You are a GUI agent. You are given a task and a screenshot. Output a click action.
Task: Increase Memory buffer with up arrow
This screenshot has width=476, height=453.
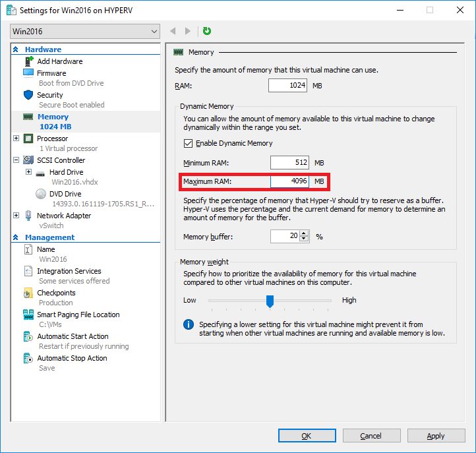point(304,233)
